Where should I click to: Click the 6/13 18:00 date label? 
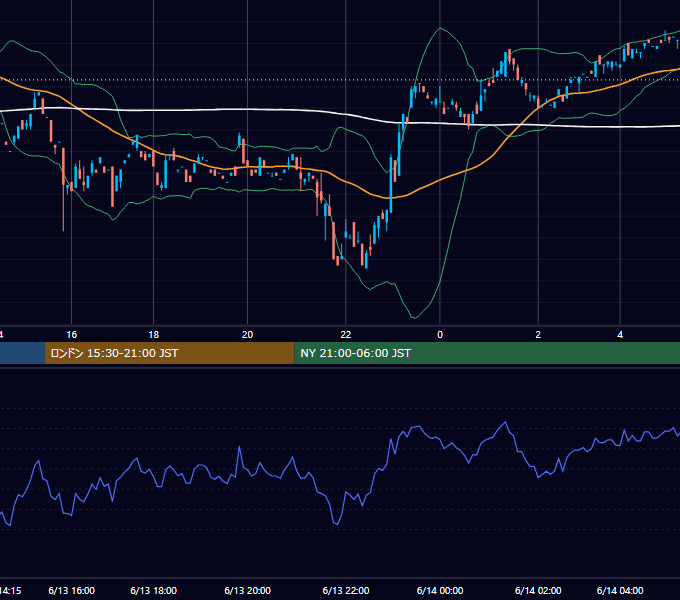point(154,590)
